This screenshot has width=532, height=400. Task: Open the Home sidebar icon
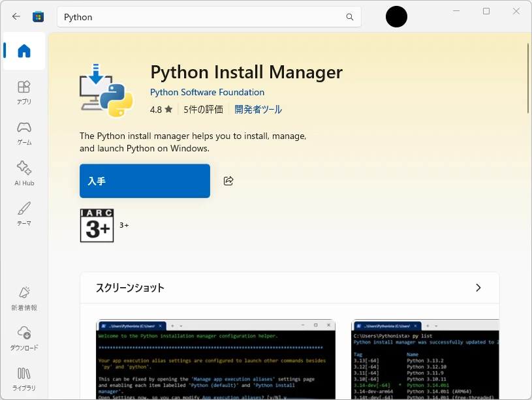(24, 51)
